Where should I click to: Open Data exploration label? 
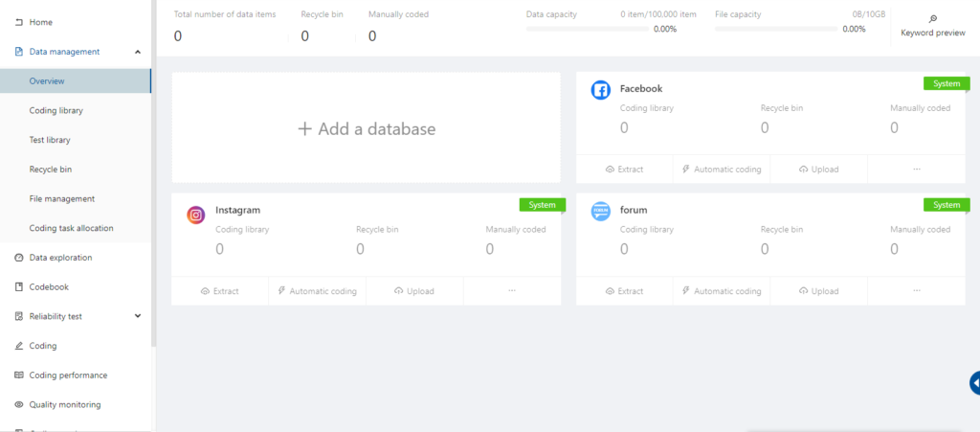60,258
